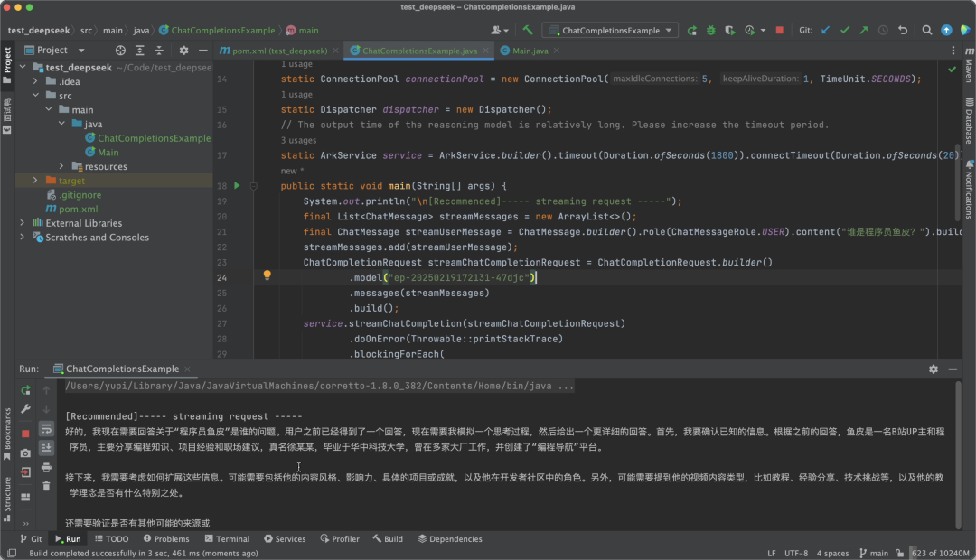Open the Problems tool window
Viewport: 976px width, 560px height.
click(166, 539)
